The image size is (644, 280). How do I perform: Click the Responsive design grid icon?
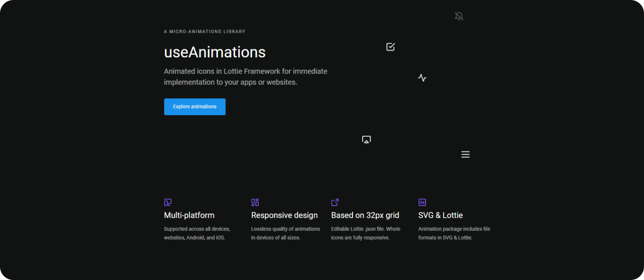click(255, 202)
